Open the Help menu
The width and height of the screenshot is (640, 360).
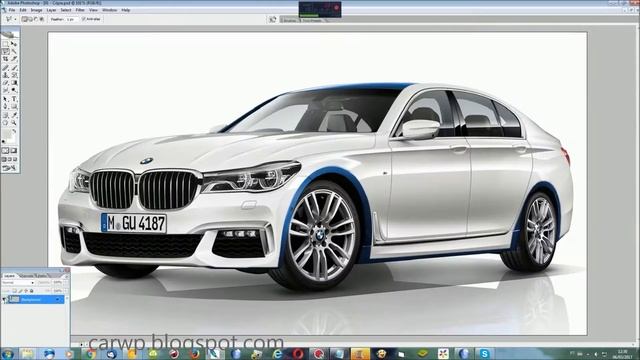pos(126,10)
